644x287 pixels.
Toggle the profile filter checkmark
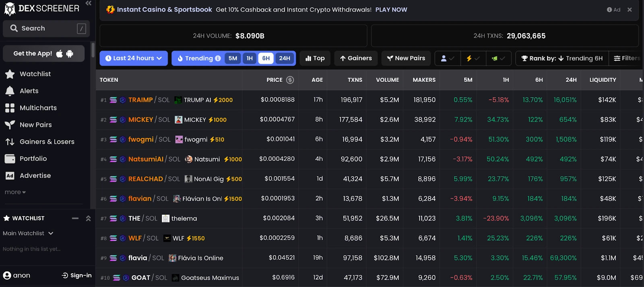(448, 58)
